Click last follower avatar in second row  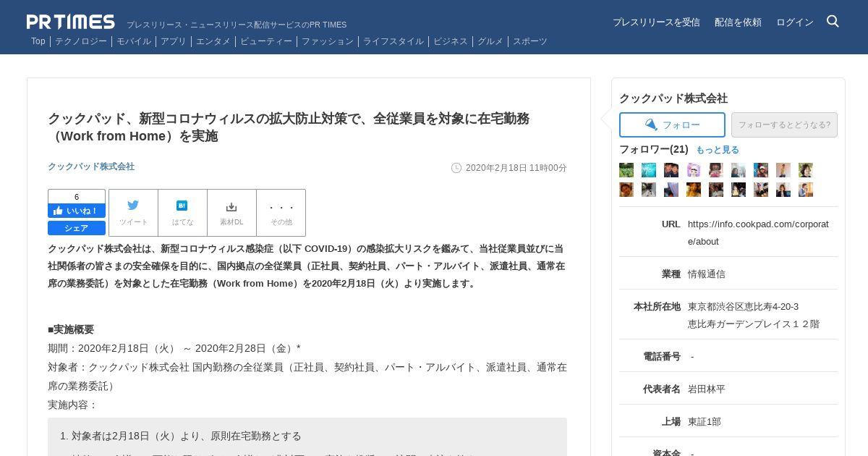coord(806,190)
